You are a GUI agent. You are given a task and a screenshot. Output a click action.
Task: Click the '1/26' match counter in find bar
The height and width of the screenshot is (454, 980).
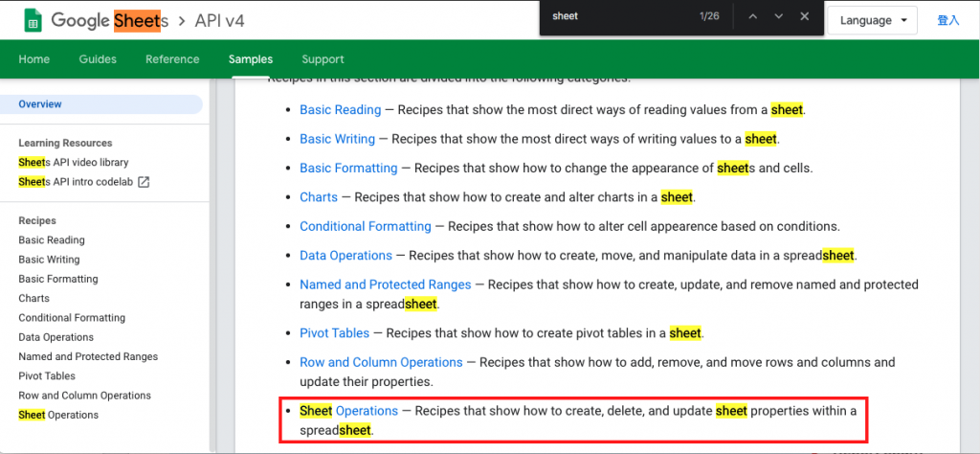(x=709, y=17)
